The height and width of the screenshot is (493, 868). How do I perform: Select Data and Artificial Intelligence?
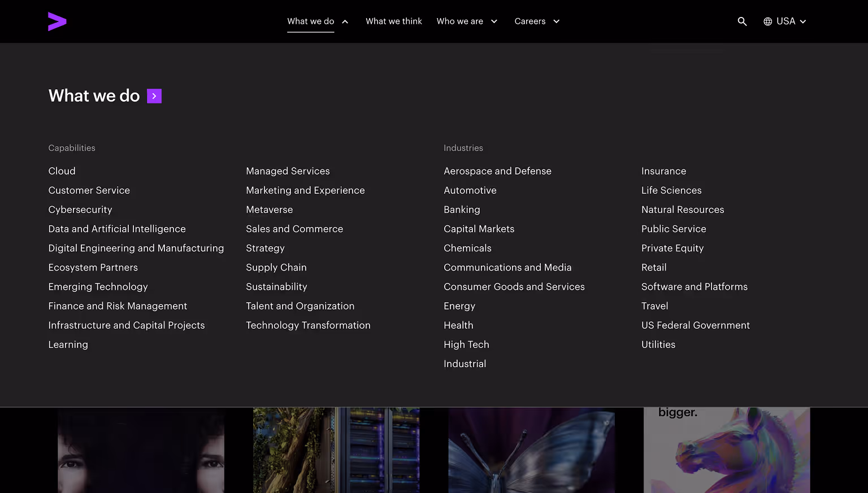point(116,229)
